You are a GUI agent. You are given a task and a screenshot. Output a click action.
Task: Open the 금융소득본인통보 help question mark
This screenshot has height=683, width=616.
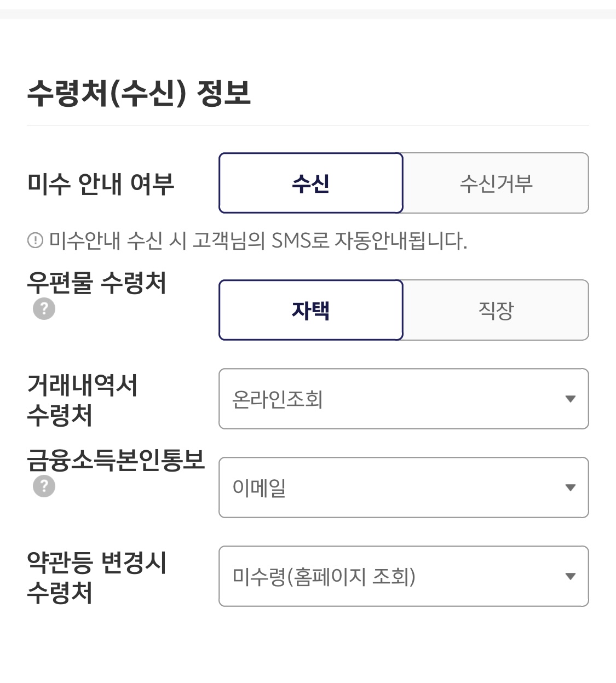point(44,486)
